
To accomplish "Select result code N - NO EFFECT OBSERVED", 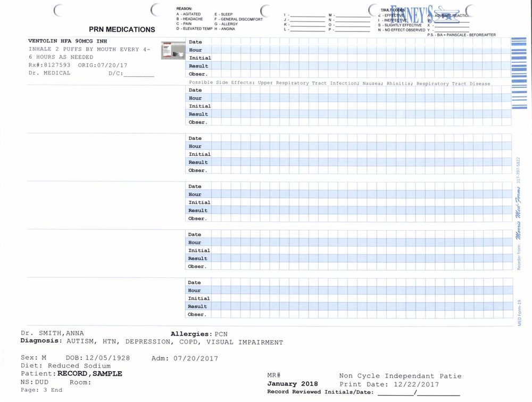I will coord(401,30).
